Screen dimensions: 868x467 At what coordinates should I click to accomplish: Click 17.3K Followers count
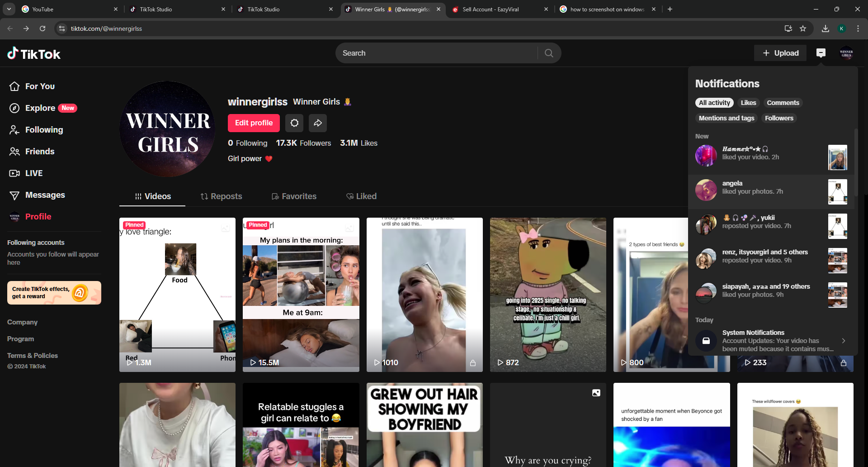(303, 143)
